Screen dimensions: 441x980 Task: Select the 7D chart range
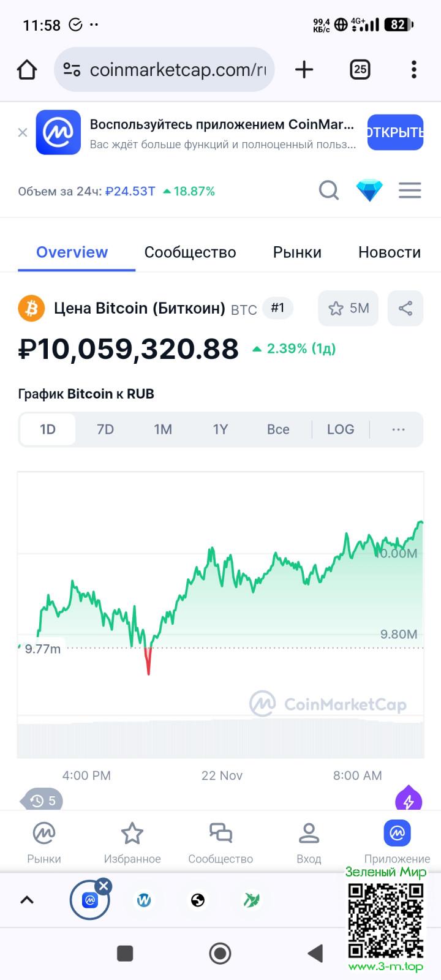(105, 429)
